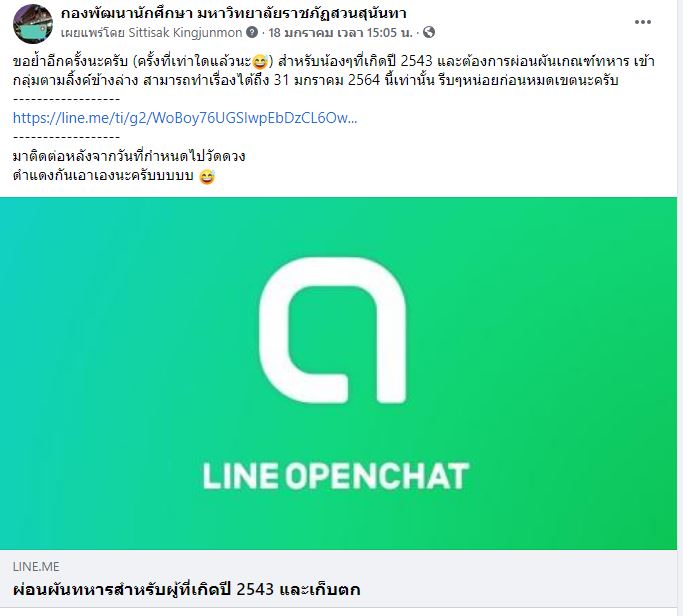Click the line มาติดต่อหลังจากวันที่กำหนดไปวัดดวง
This screenshot has height=616, width=683.
(129, 156)
